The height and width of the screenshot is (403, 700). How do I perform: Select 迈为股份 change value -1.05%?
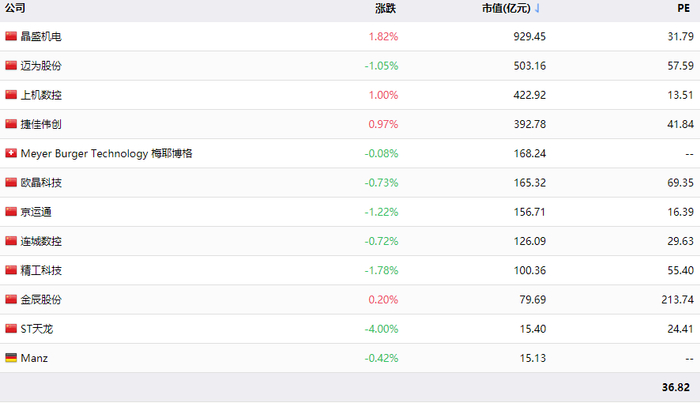(x=381, y=66)
